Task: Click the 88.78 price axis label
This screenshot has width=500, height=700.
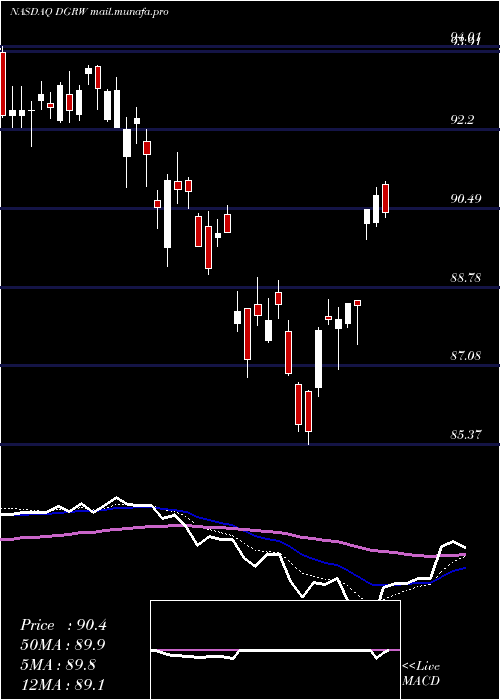Action: (466, 278)
